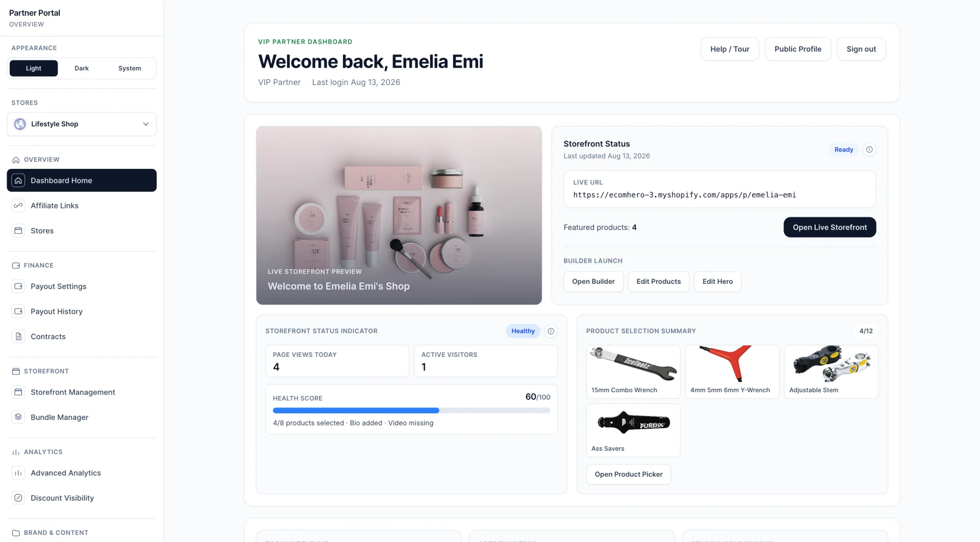Select the 15mm Combo Wrench product card
The image size is (980, 542).
(x=633, y=372)
